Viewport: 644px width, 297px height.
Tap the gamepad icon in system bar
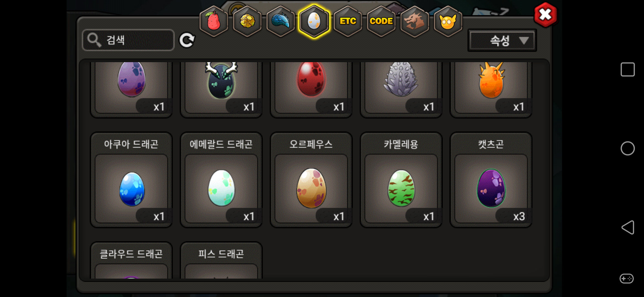(627, 279)
